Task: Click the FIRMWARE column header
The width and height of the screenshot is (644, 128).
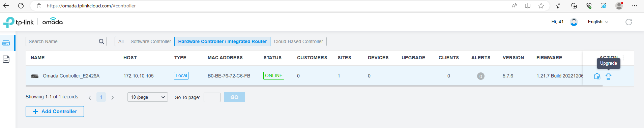Action: [x=549, y=58]
